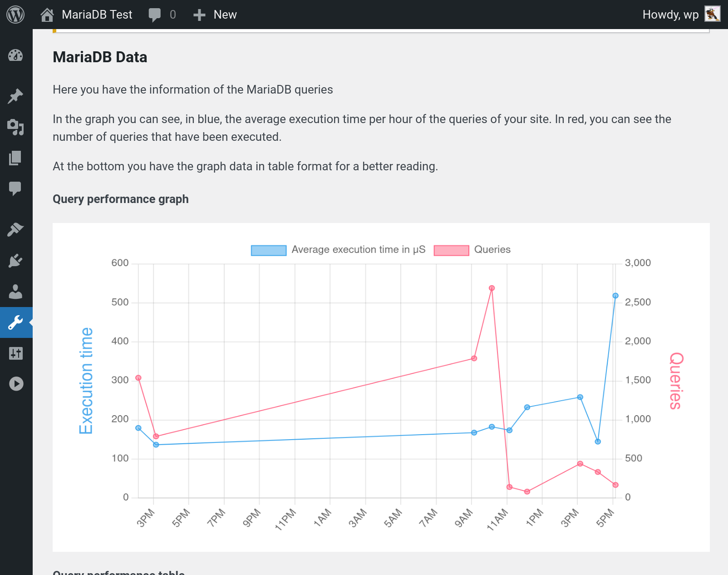This screenshot has height=575, width=728.
Task: Toggle the Average execution time legend series
Action: coord(338,250)
